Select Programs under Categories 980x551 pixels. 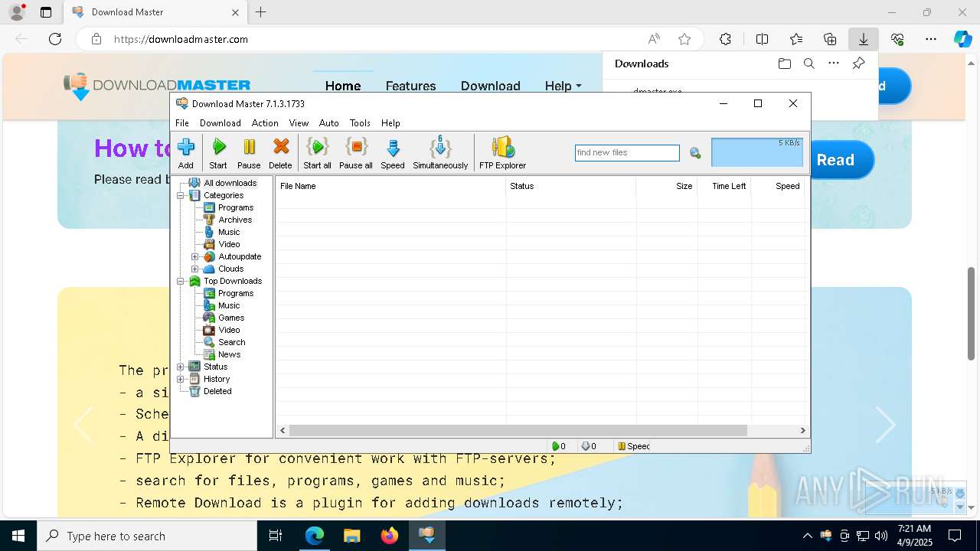[x=235, y=207]
